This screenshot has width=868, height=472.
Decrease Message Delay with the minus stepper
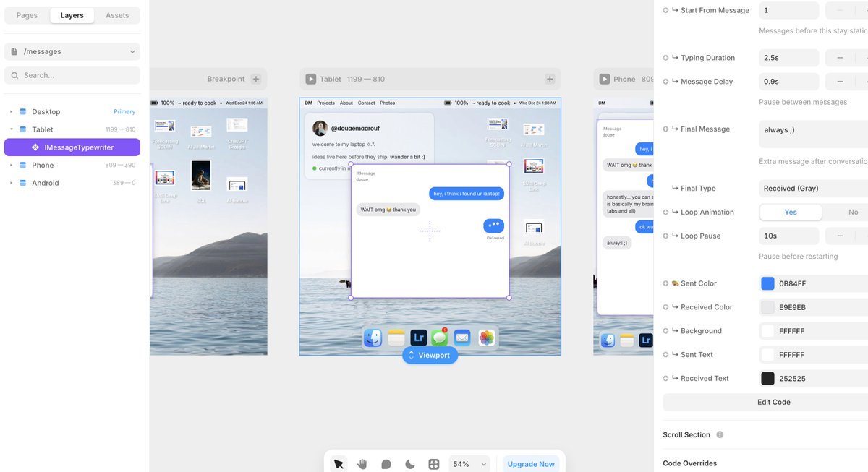click(840, 82)
